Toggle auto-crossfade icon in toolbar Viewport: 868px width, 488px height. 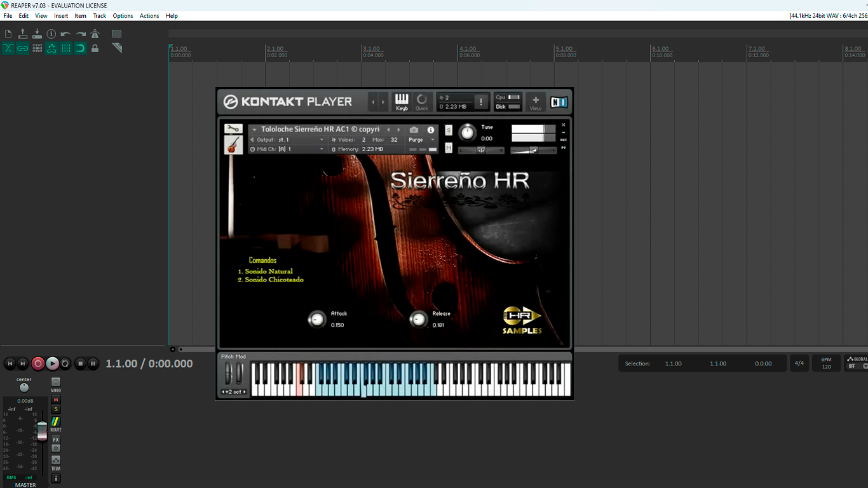click(8, 48)
